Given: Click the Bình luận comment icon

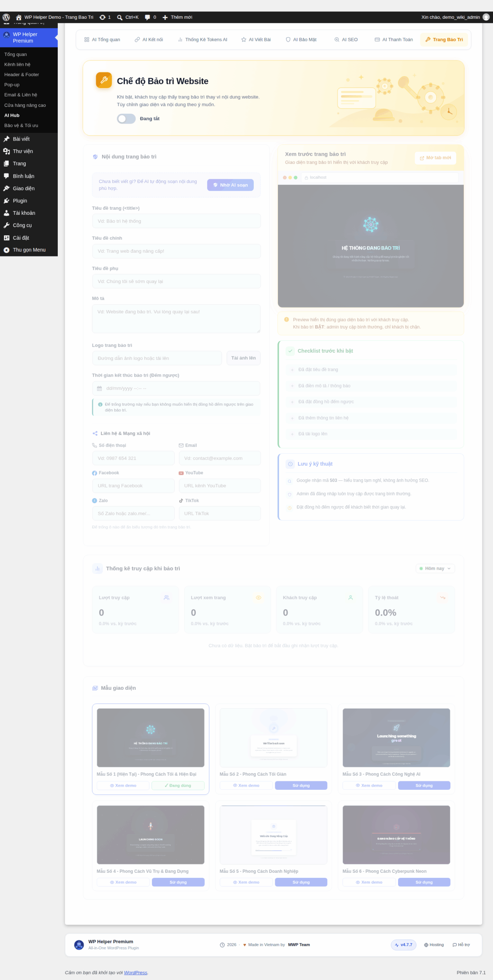Looking at the screenshot, I should [x=7, y=176].
